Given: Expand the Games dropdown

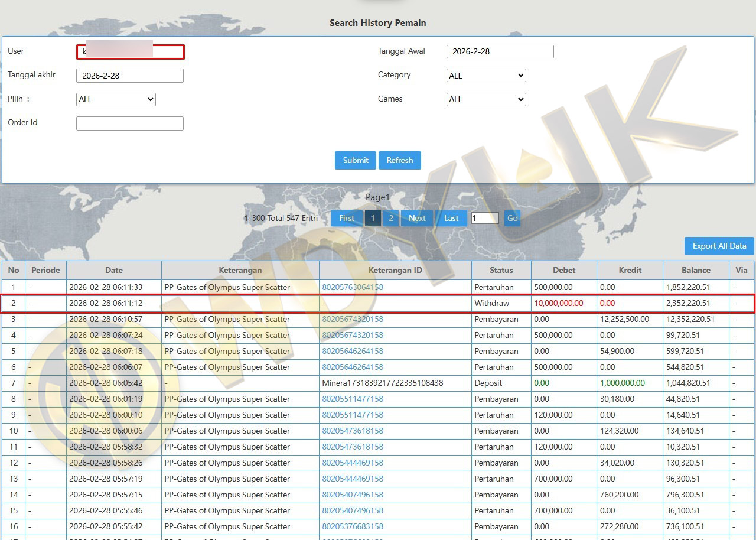Looking at the screenshot, I should pos(486,99).
